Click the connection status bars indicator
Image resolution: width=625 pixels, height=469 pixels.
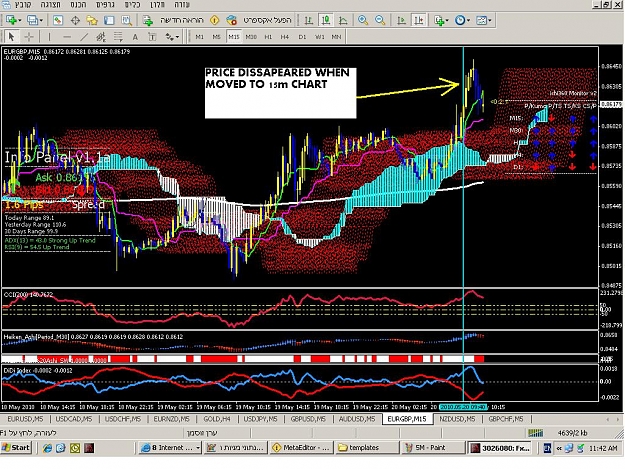pos(535,433)
